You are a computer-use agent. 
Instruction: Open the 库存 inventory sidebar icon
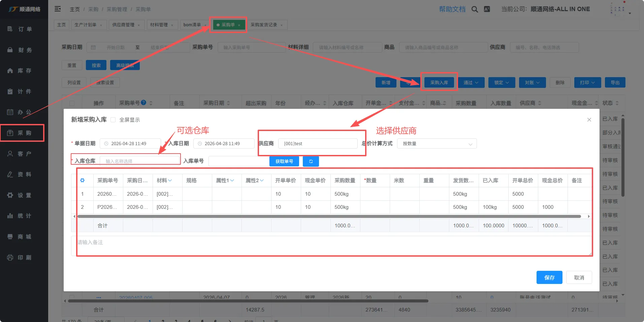click(x=10, y=71)
